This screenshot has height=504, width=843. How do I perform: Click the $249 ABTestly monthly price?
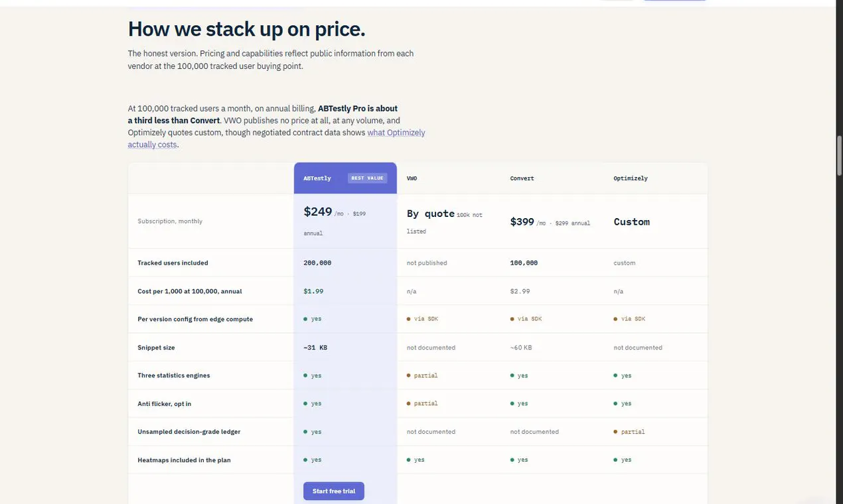[318, 212]
